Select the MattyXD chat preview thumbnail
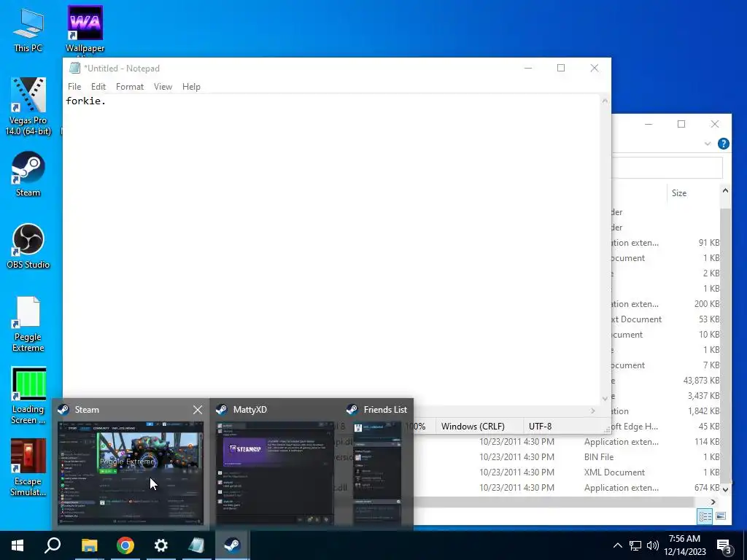Image resolution: width=747 pixels, height=560 pixels. (275, 472)
